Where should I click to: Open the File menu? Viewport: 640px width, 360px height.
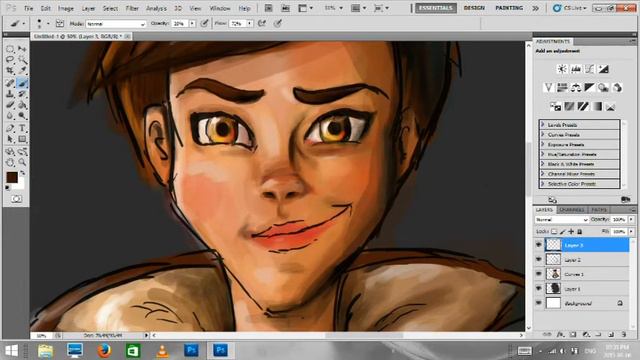(29, 8)
